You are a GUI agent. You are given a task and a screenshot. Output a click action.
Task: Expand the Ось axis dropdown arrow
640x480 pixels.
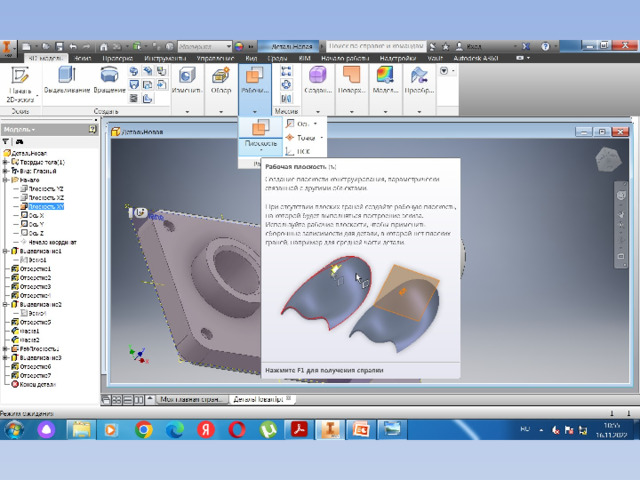[315, 124]
